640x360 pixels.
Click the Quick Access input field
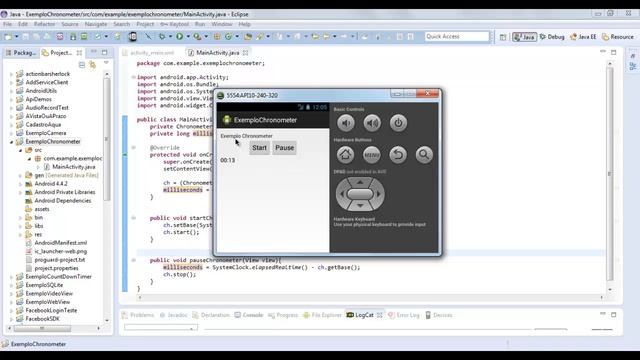click(457, 37)
